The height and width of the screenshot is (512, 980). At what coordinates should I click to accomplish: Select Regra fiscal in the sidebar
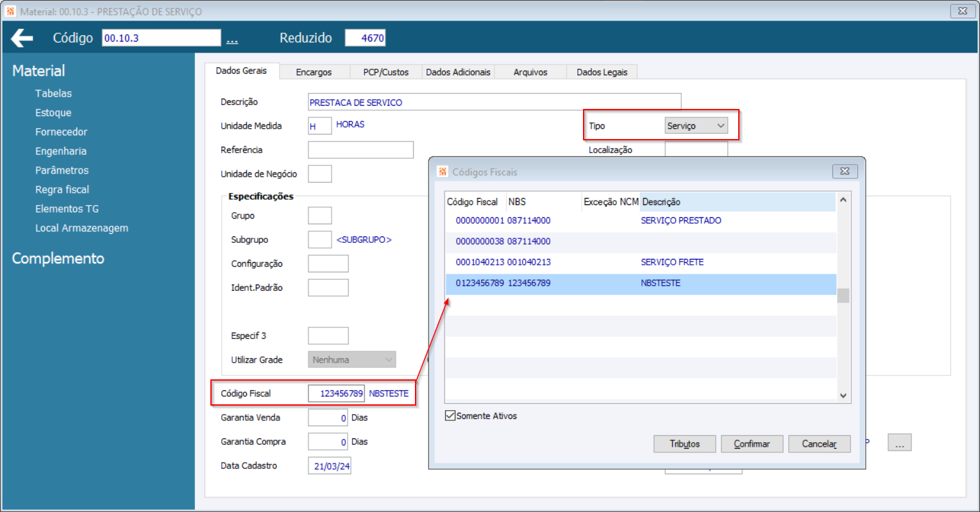click(x=62, y=190)
